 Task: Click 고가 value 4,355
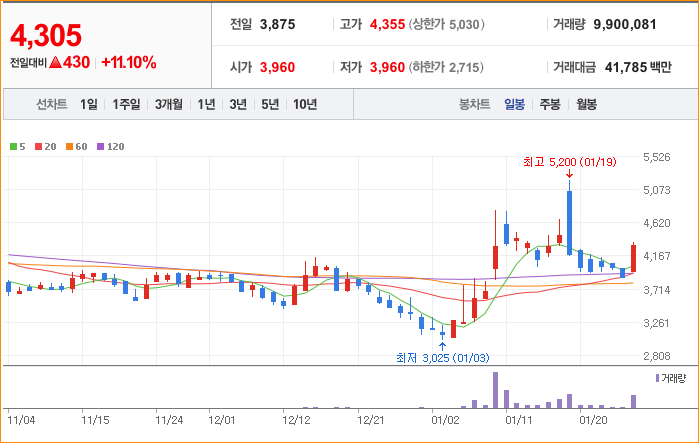pyautogui.click(x=387, y=24)
